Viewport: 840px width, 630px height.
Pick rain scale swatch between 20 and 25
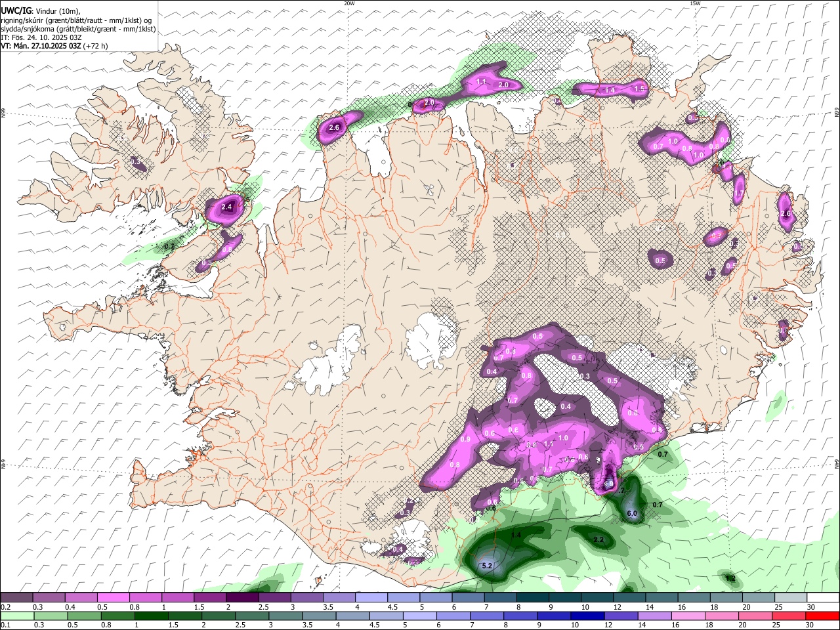pyautogui.click(x=756, y=616)
